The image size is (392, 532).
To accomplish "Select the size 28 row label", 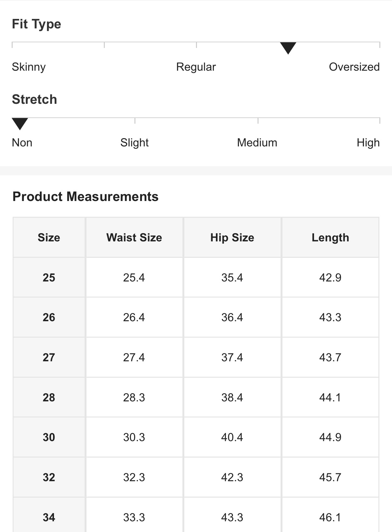I will pyautogui.click(x=49, y=398).
